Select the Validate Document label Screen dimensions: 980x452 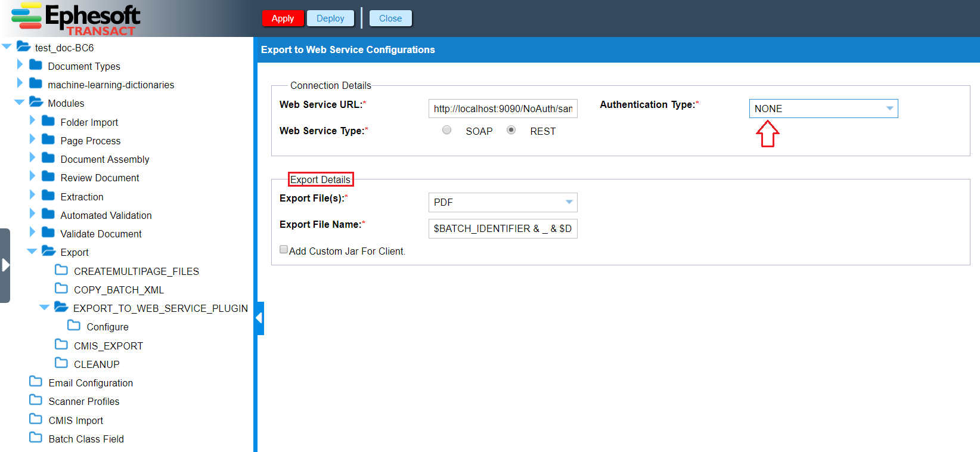pos(101,234)
